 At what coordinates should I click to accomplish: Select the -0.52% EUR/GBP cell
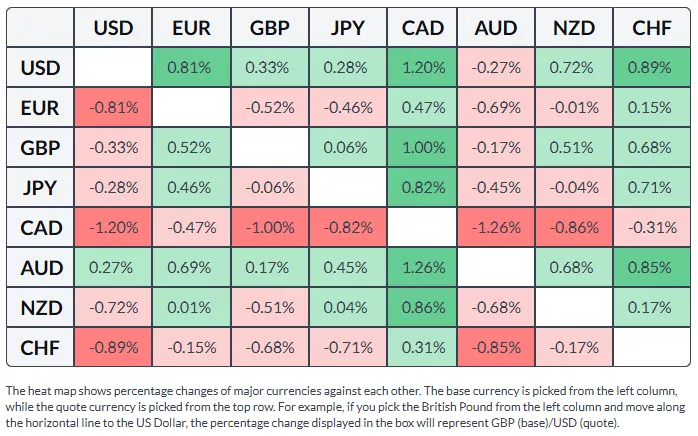(x=268, y=107)
